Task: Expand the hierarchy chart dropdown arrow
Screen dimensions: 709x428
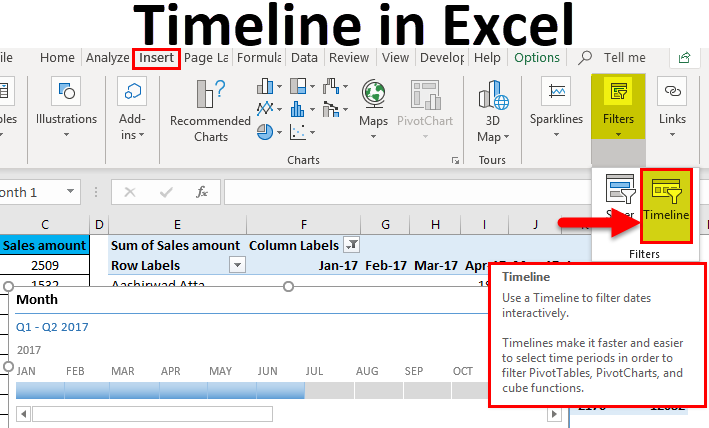Action: (312, 86)
